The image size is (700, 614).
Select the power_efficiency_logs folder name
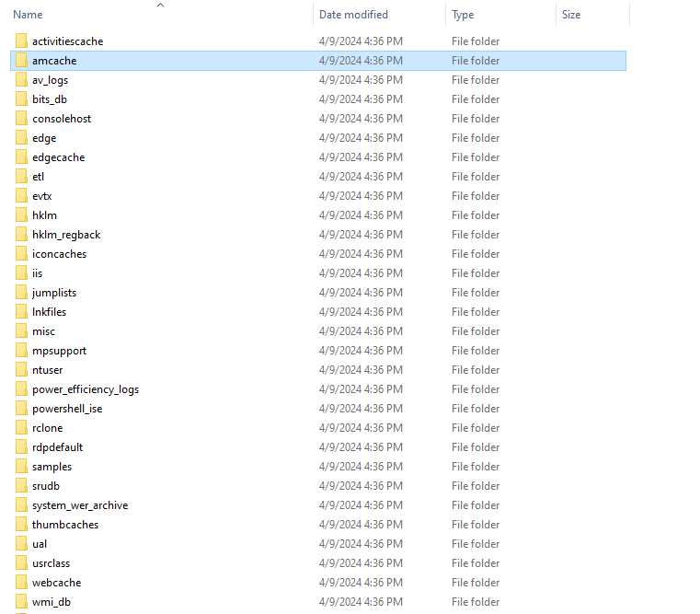(86, 389)
